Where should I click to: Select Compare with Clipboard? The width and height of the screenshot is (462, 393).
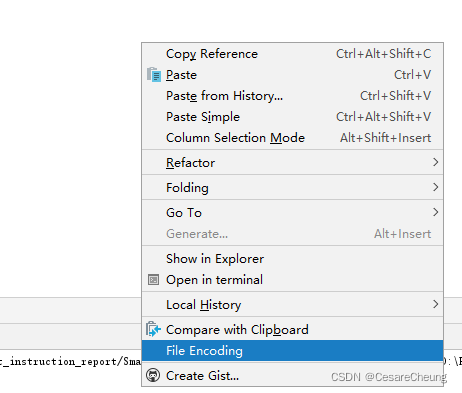click(x=292, y=330)
